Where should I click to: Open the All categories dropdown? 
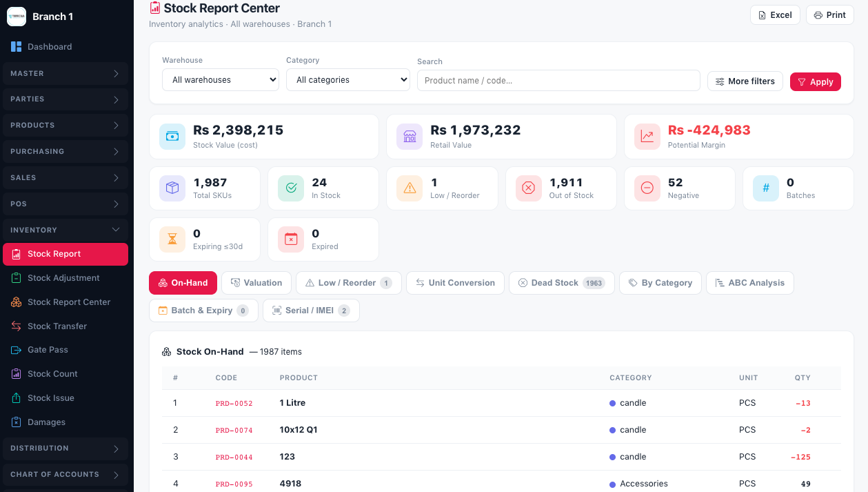tap(348, 80)
